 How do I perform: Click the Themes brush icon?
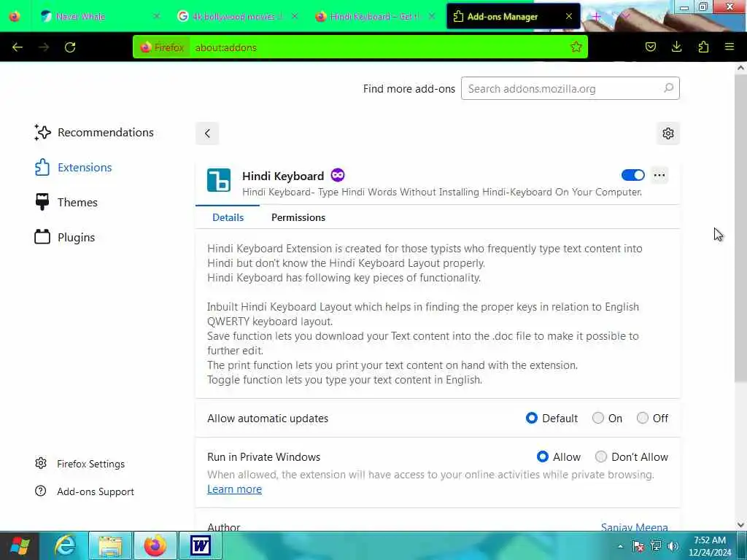click(42, 202)
